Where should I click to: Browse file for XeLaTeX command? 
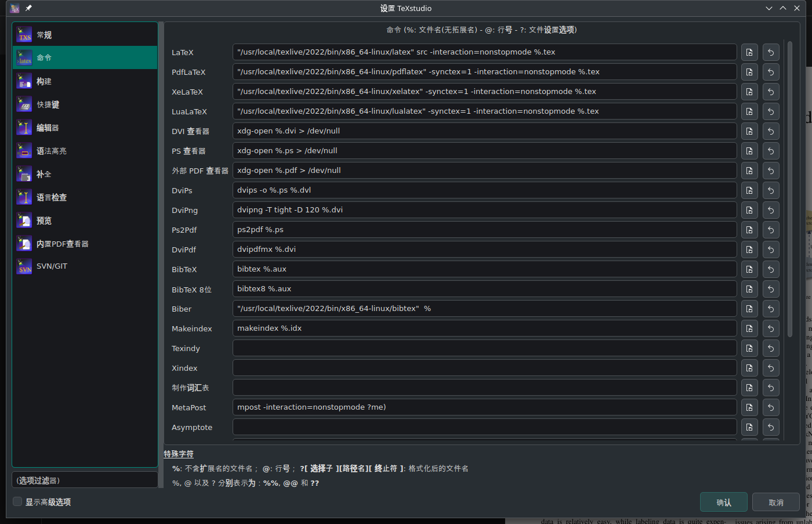coord(749,92)
